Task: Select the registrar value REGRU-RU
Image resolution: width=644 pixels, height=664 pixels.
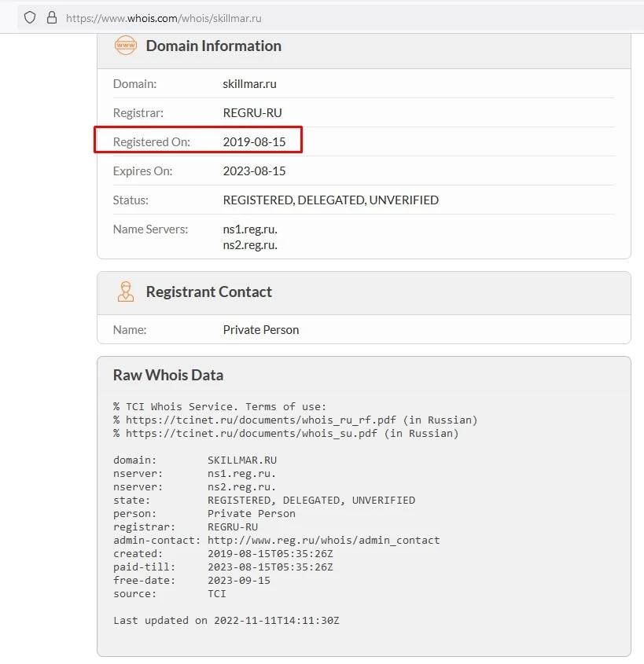Action: tap(252, 113)
